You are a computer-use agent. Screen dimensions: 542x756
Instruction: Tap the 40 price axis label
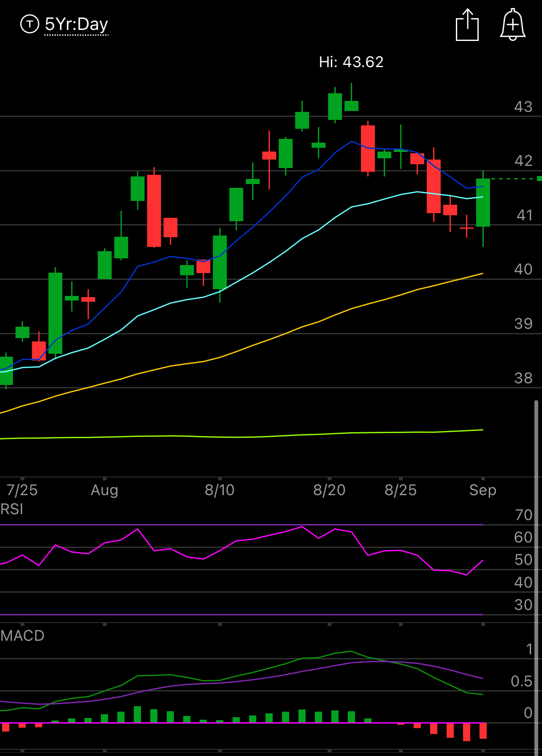point(523,269)
